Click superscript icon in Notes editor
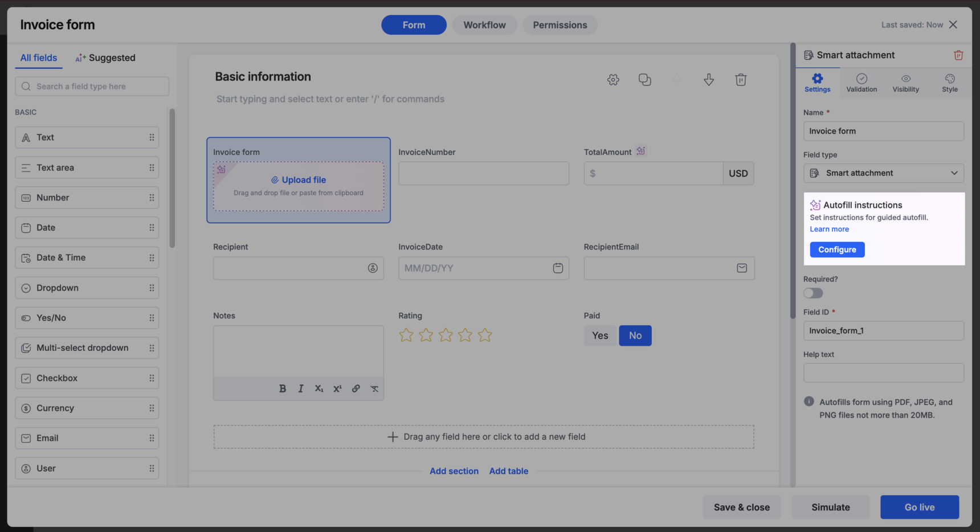 tap(337, 388)
